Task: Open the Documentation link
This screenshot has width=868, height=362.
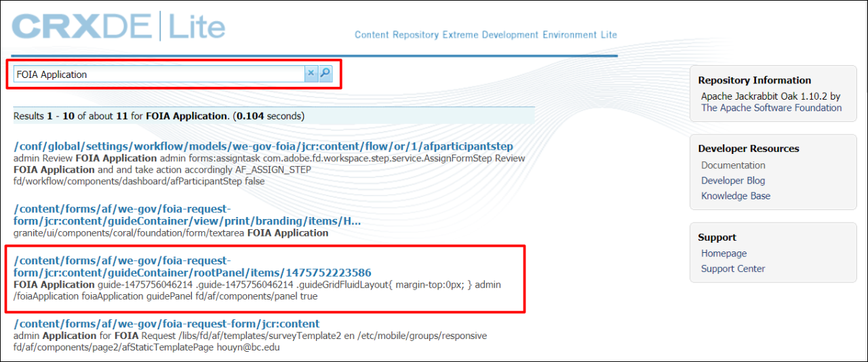Action: [733, 165]
